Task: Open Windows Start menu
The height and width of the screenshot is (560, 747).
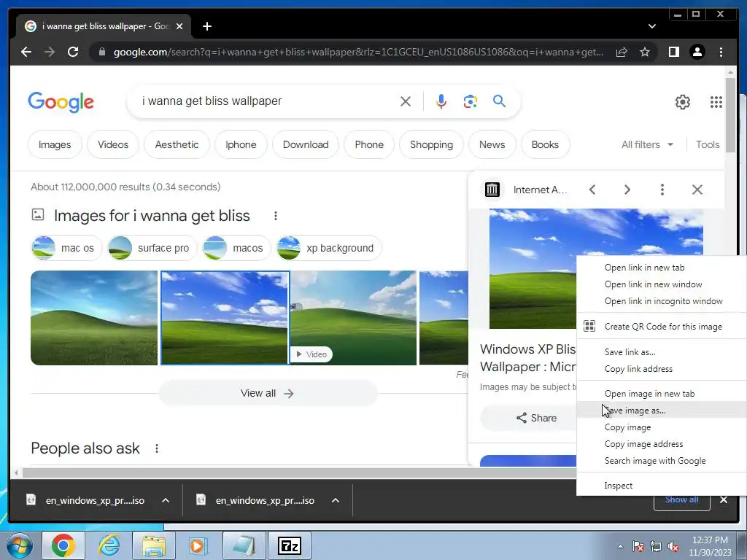Action: click(20, 545)
